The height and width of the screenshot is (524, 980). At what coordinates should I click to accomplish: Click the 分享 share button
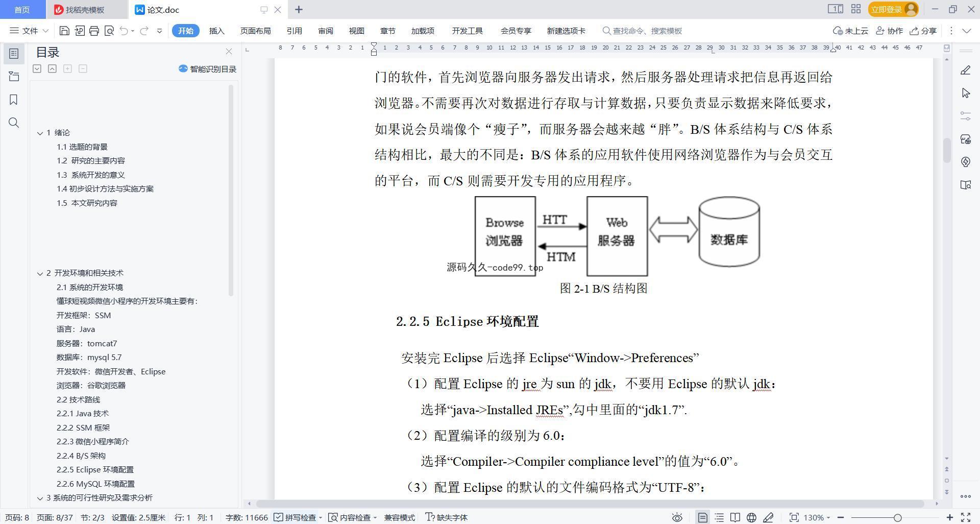(923, 31)
